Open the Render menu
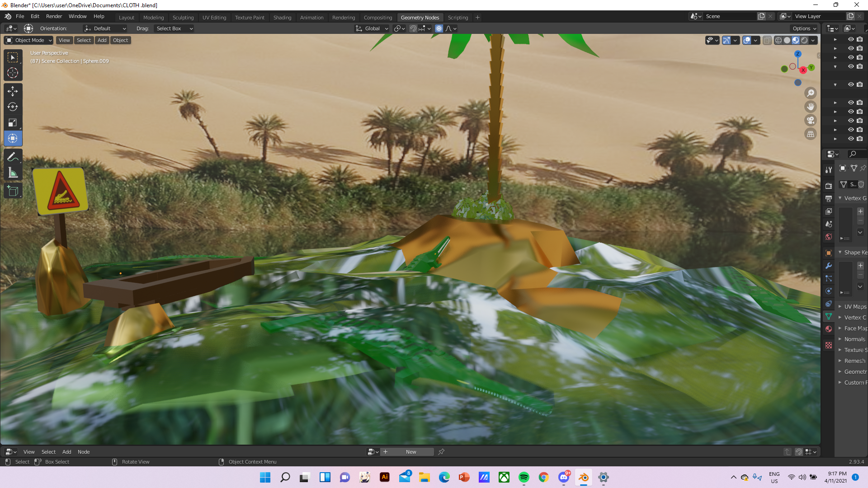868x488 pixels. point(54,16)
